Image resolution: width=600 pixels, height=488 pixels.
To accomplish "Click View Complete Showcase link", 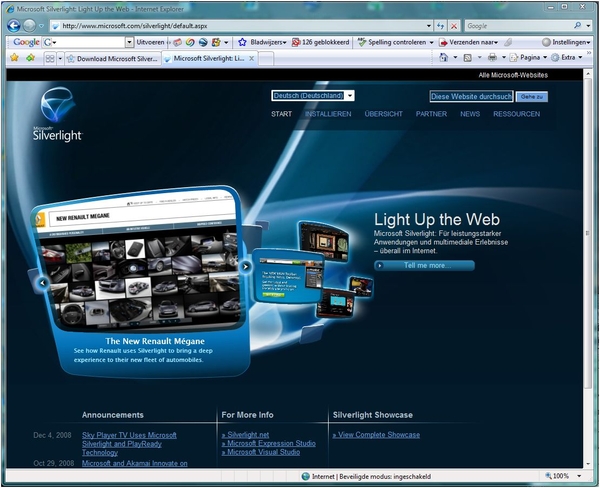I will click(x=376, y=435).
